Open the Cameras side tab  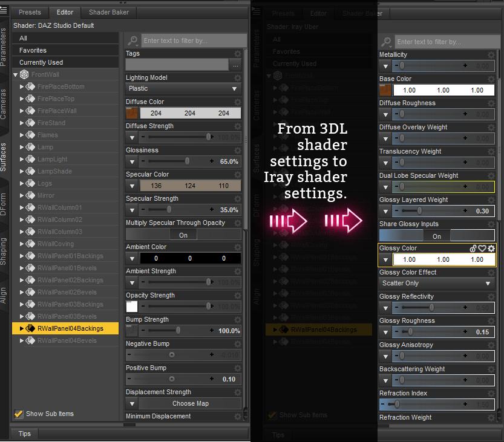pyautogui.click(x=3, y=104)
